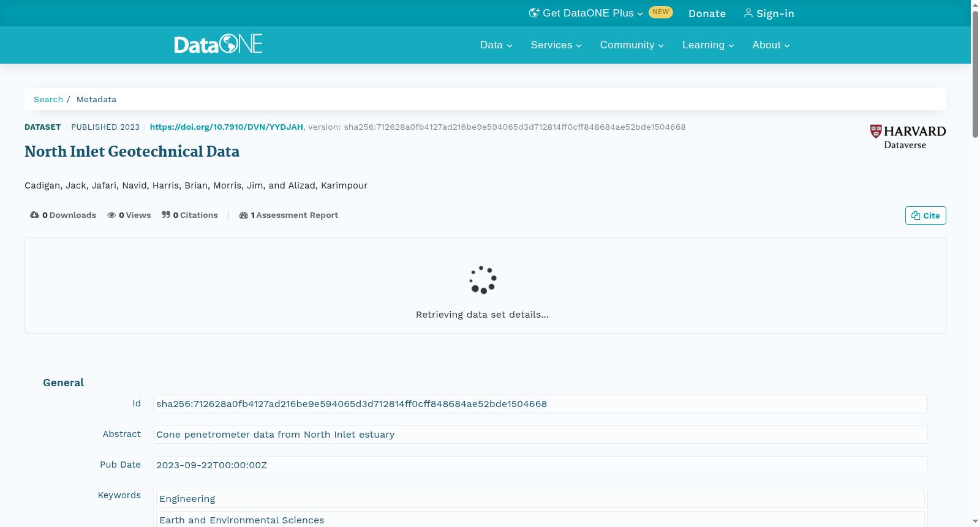This screenshot has width=980, height=527.
Task: Click the author list text
Action: [196, 185]
